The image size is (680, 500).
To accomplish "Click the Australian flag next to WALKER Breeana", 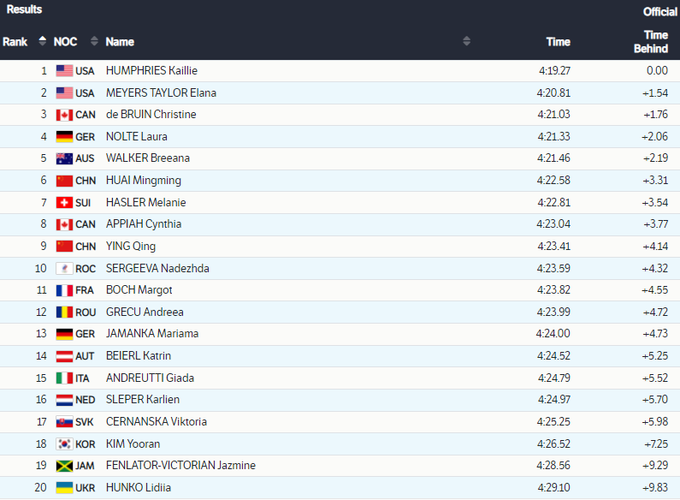I will [x=64, y=158].
